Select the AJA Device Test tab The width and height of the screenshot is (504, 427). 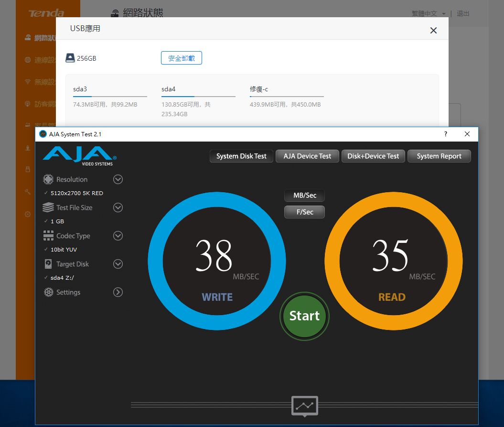307,156
